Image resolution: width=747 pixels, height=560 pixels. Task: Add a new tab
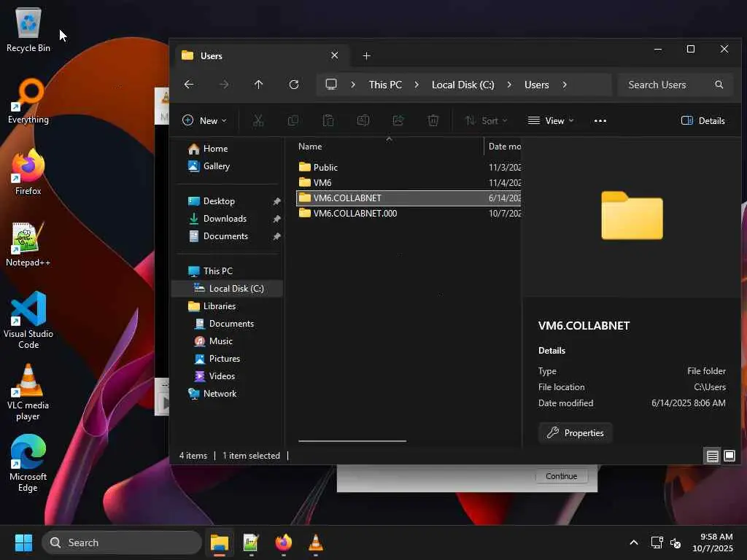pyautogui.click(x=366, y=55)
